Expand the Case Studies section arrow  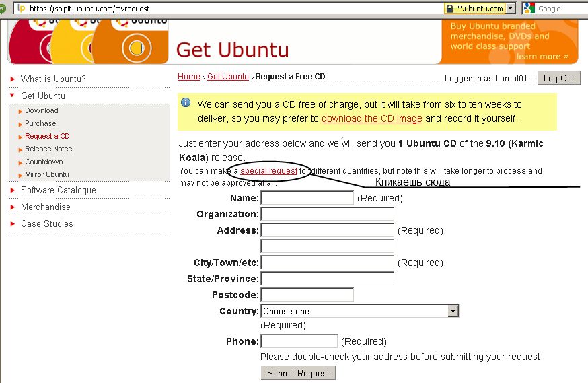[x=12, y=224]
